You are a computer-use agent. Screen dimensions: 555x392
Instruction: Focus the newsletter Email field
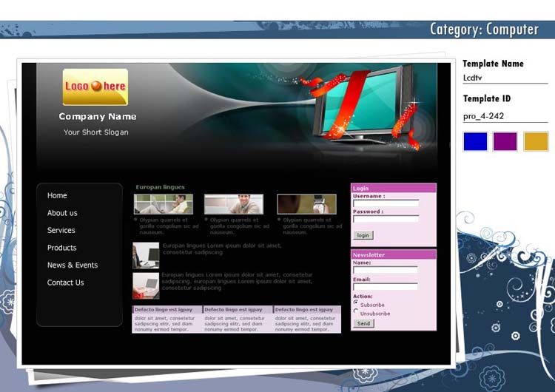click(x=386, y=286)
